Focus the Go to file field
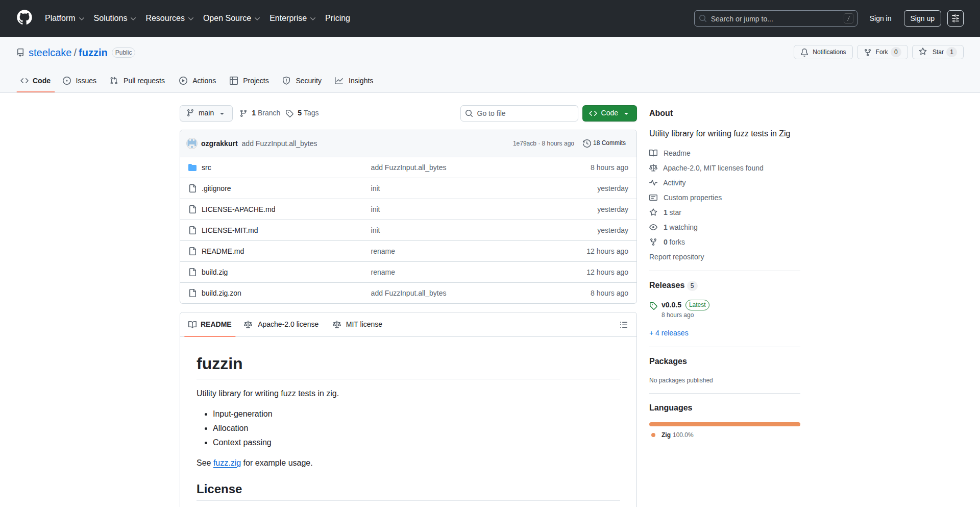 pos(519,113)
